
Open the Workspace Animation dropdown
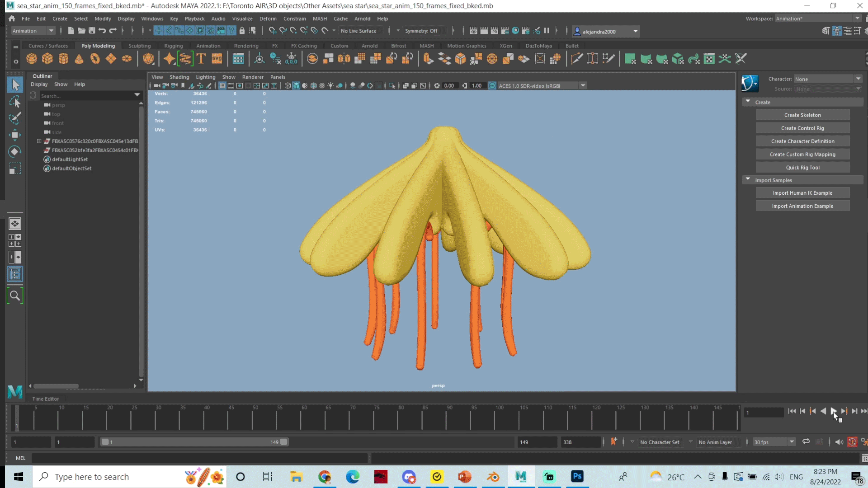[x=818, y=19]
